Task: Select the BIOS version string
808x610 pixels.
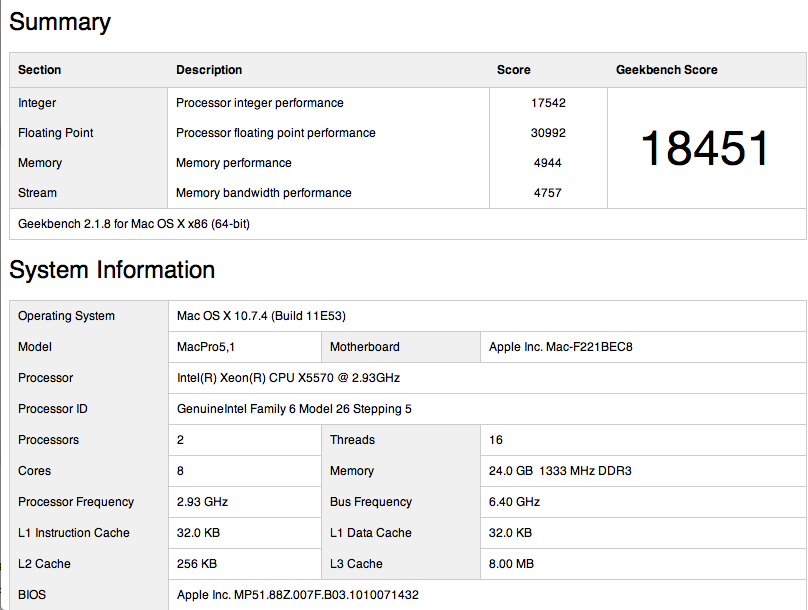Action: click(x=298, y=595)
